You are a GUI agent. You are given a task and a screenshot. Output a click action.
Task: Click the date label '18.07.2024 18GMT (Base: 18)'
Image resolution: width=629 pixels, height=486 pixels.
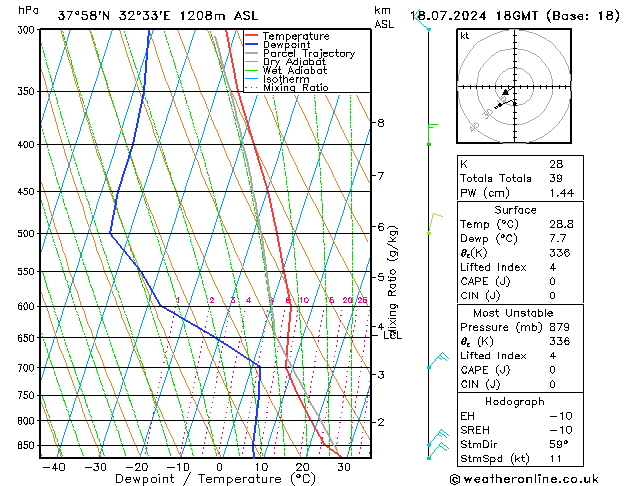coord(514,16)
